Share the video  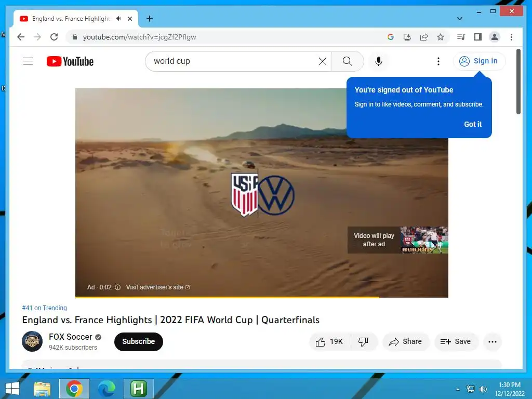coord(406,342)
